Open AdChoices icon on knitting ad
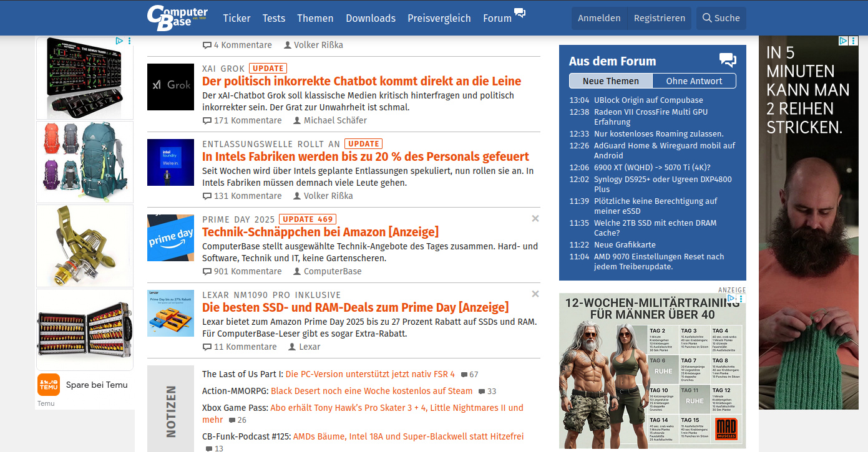Image resolution: width=868 pixels, height=452 pixels. coord(843,41)
